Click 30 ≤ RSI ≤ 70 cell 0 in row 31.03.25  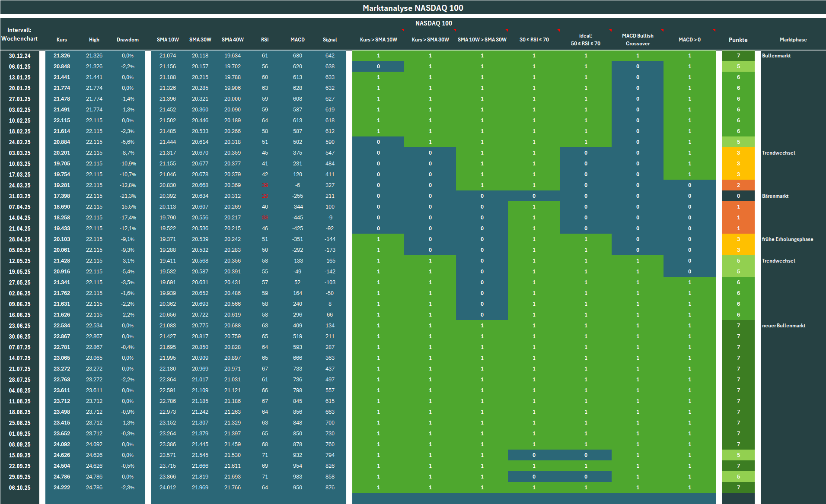(x=534, y=196)
